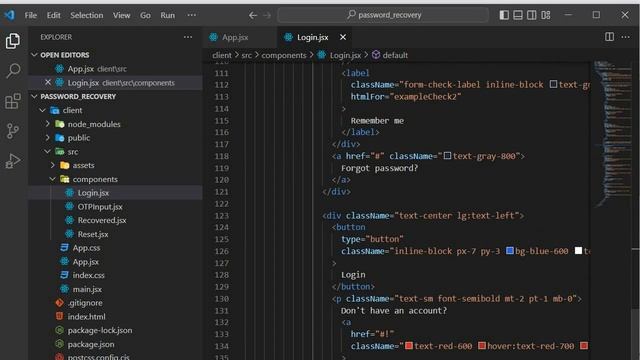Image resolution: width=640 pixels, height=360 pixels.
Task: Click the text-red-600 color swatch
Action: pyautogui.click(x=409, y=346)
